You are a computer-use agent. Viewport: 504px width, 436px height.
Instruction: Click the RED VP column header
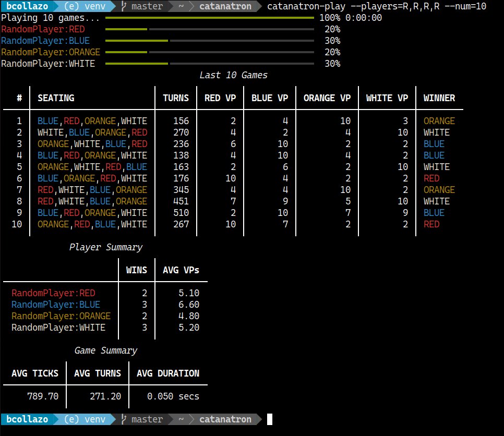[x=220, y=98]
